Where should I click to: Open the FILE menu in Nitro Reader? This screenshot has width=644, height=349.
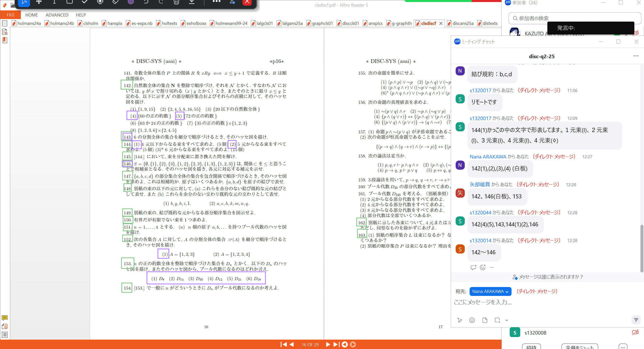[x=10, y=15]
